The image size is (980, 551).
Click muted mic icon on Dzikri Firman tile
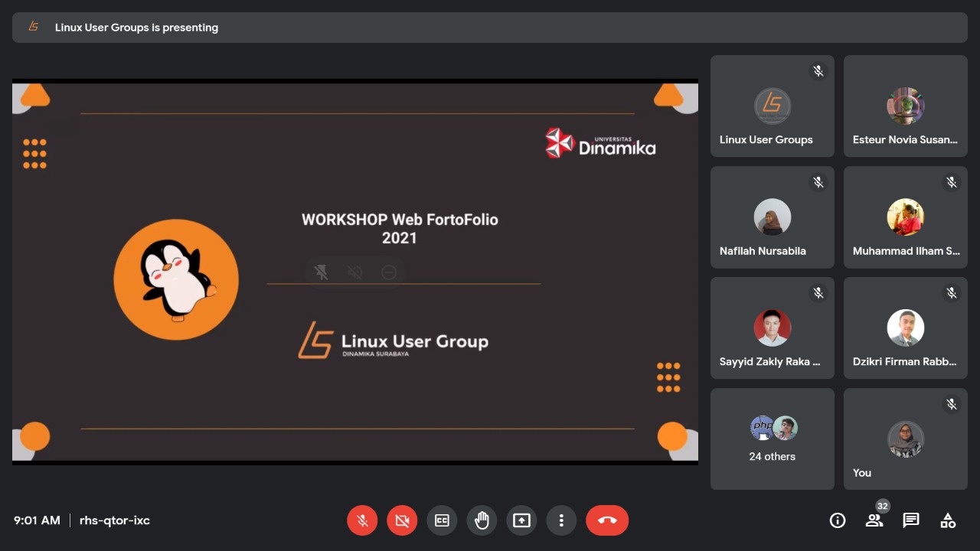coord(952,293)
